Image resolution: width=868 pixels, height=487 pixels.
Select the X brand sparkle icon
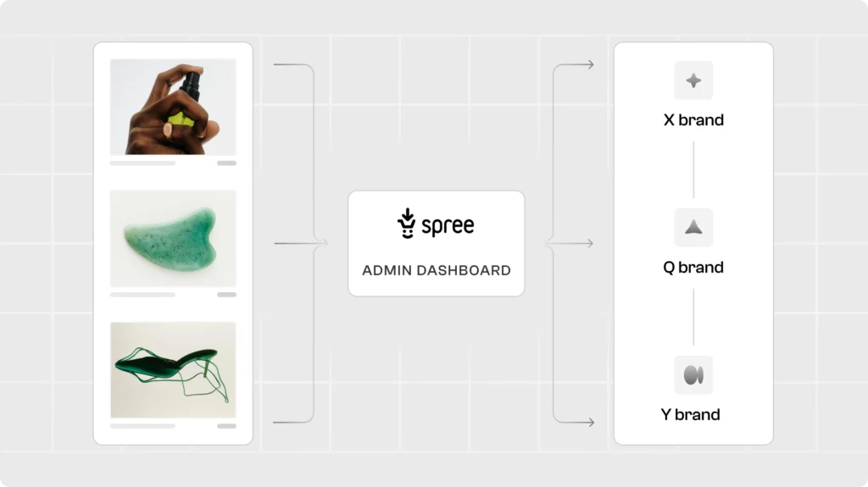[693, 81]
